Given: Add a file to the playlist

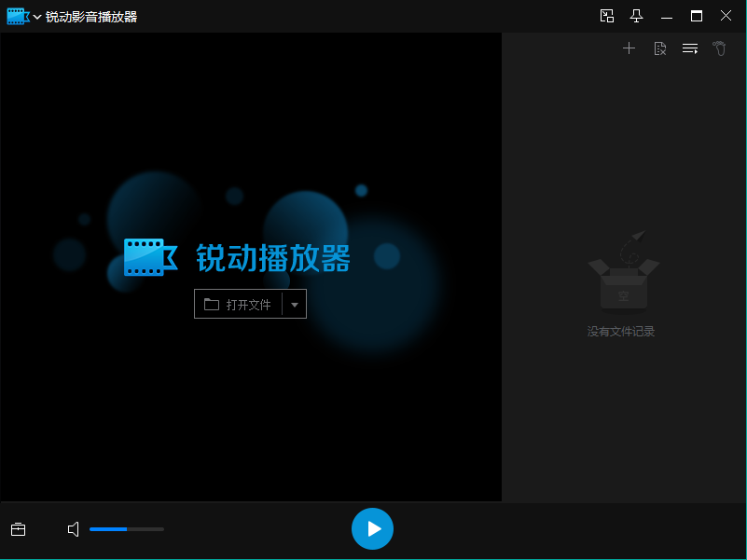Looking at the screenshot, I should [x=629, y=48].
